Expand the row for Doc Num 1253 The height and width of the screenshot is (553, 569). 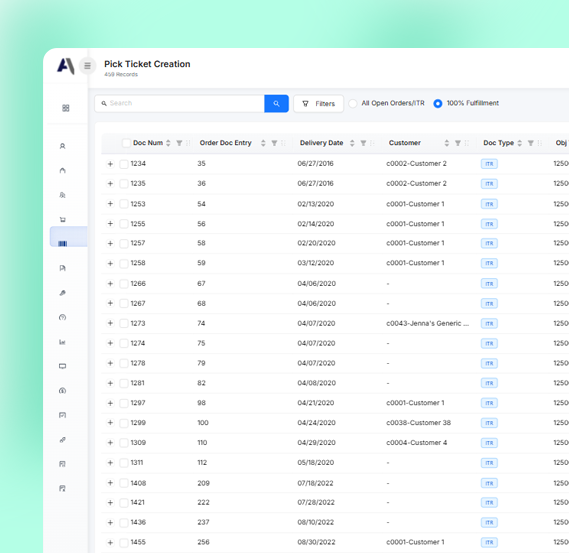coord(110,204)
